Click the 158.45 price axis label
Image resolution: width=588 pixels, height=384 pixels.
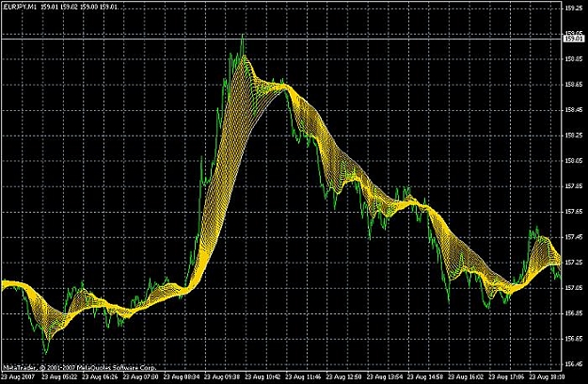[574, 110]
